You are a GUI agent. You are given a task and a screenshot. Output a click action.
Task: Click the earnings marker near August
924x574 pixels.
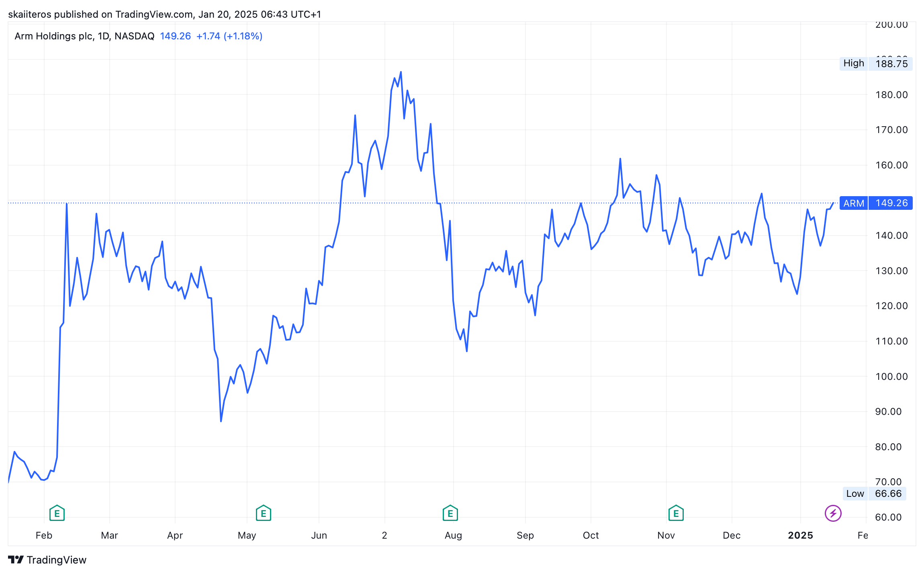pyautogui.click(x=450, y=513)
